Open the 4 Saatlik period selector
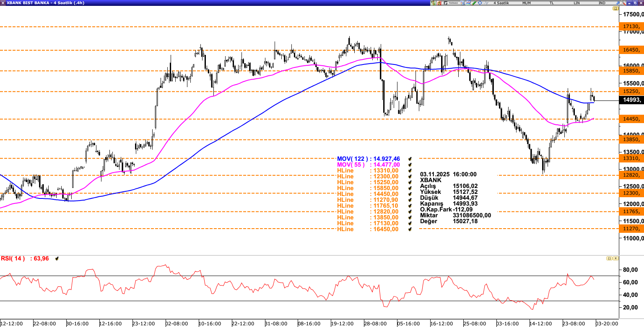The image size is (644, 327). pos(501,3)
